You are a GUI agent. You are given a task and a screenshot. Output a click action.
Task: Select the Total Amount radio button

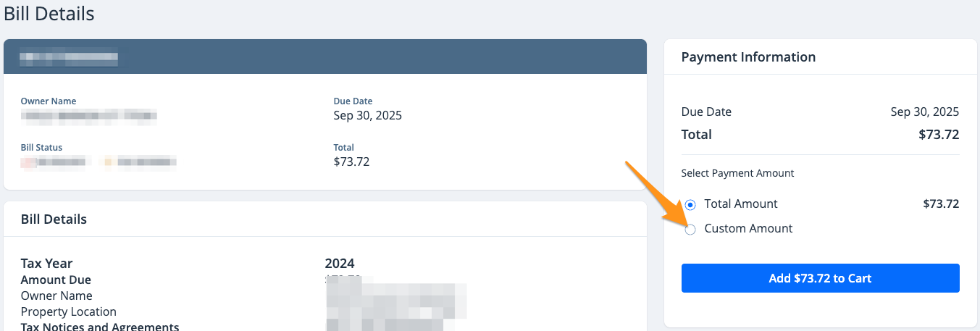690,205
